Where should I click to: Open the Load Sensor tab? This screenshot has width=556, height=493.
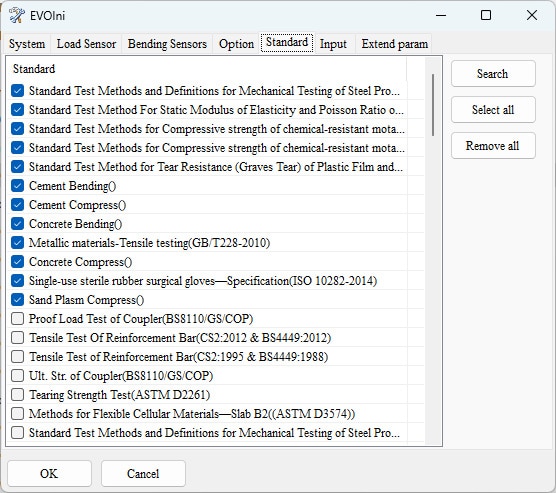point(86,44)
